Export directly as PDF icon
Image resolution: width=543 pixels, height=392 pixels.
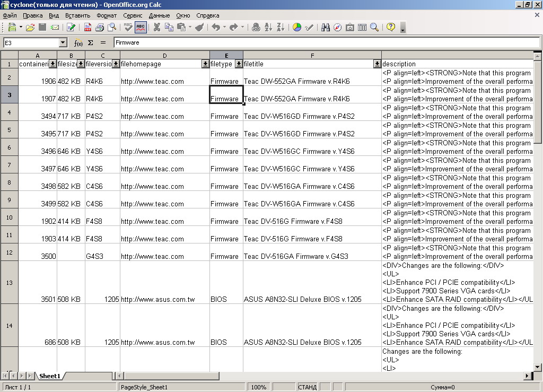87,27
